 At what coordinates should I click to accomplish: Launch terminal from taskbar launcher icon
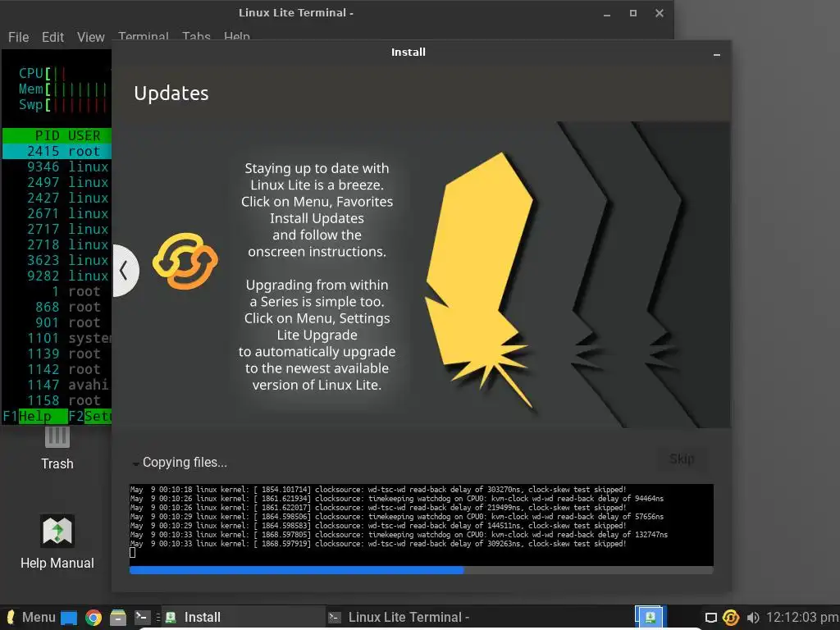tap(142, 617)
